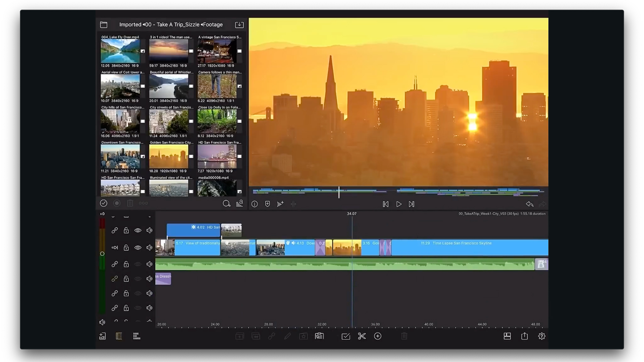Tap the add track icon at bottom left

103,336
